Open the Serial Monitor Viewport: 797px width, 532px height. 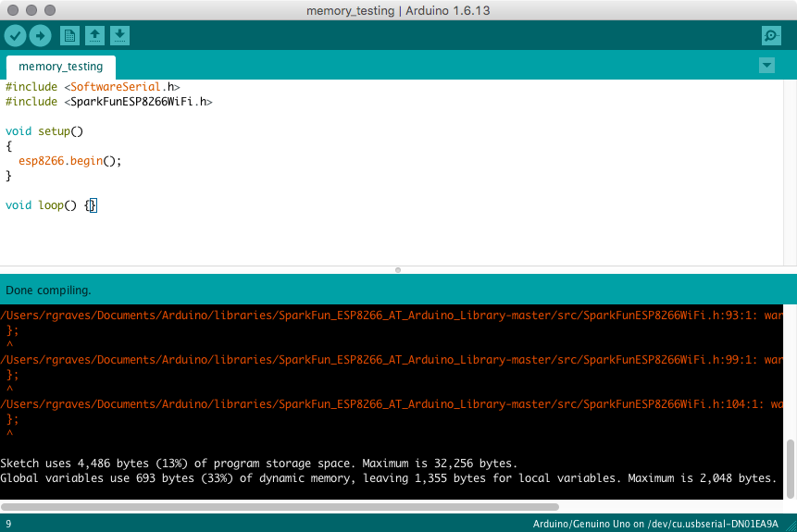coord(770,36)
